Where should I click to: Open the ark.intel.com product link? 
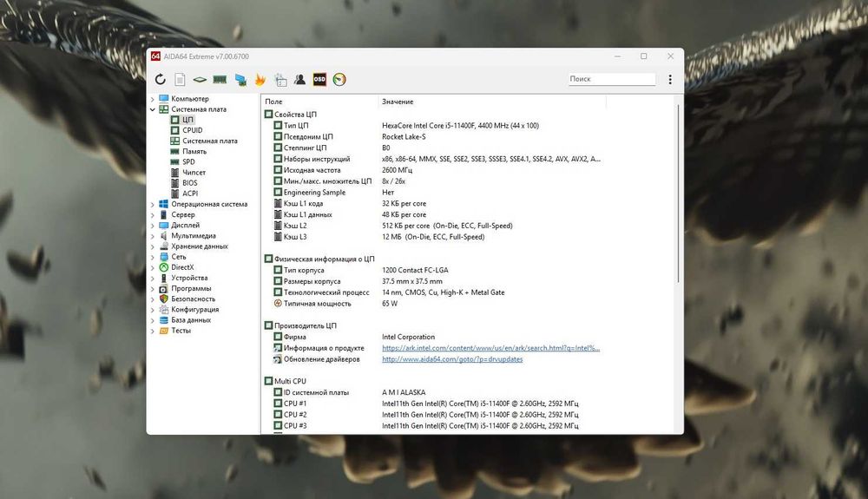pyautogui.click(x=491, y=348)
